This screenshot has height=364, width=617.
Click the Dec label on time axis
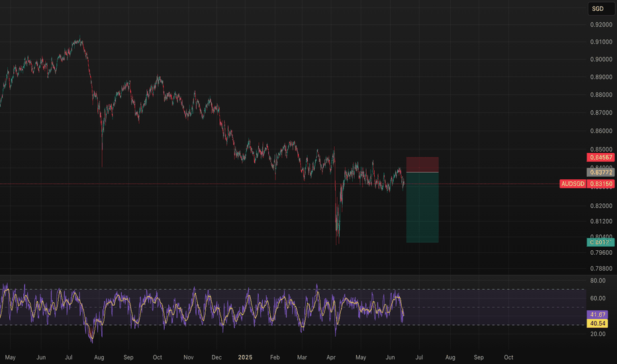(216, 357)
